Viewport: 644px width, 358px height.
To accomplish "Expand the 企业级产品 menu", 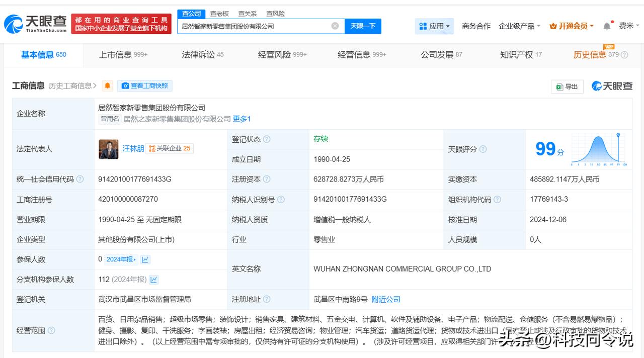I will click(519, 26).
